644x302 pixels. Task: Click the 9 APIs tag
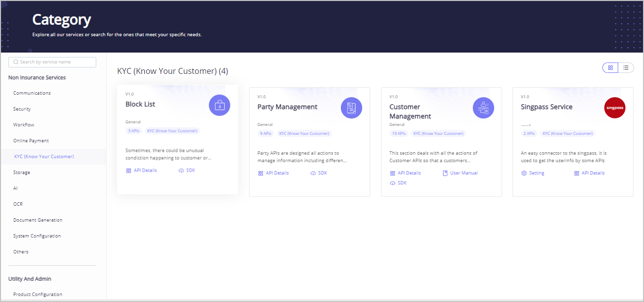coord(265,134)
